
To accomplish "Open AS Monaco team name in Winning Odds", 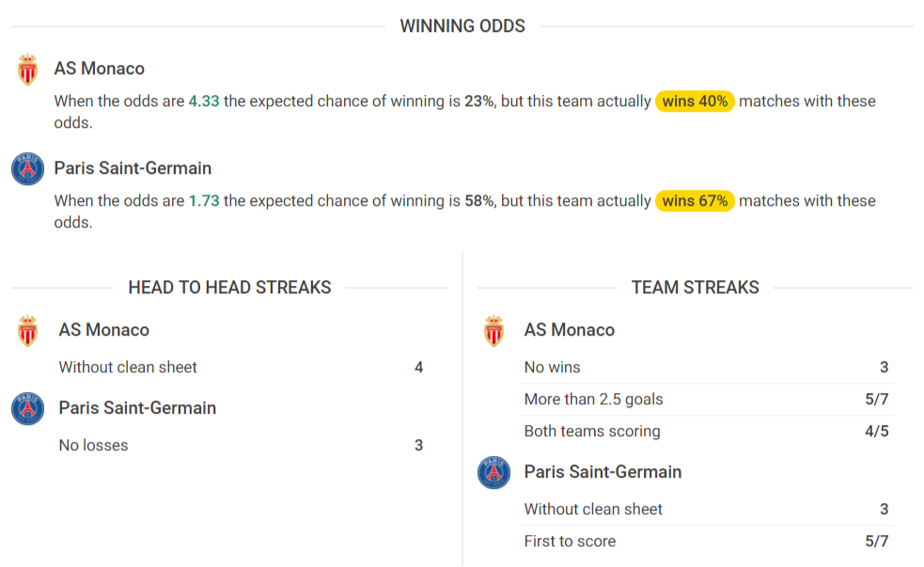I will pos(99,69).
